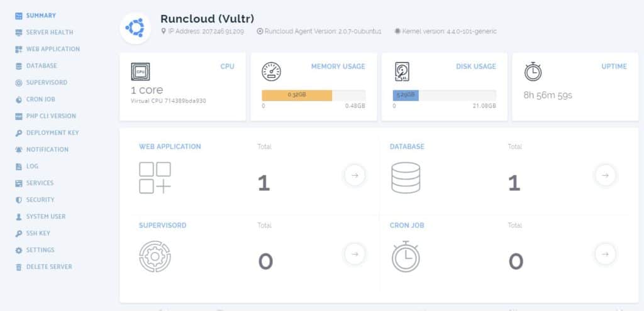
Task: Click the Web Application arrow button
Action: point(355,175)
